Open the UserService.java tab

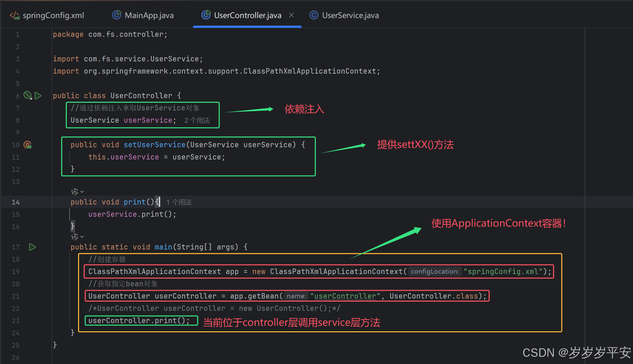click(x=350, y=15)
